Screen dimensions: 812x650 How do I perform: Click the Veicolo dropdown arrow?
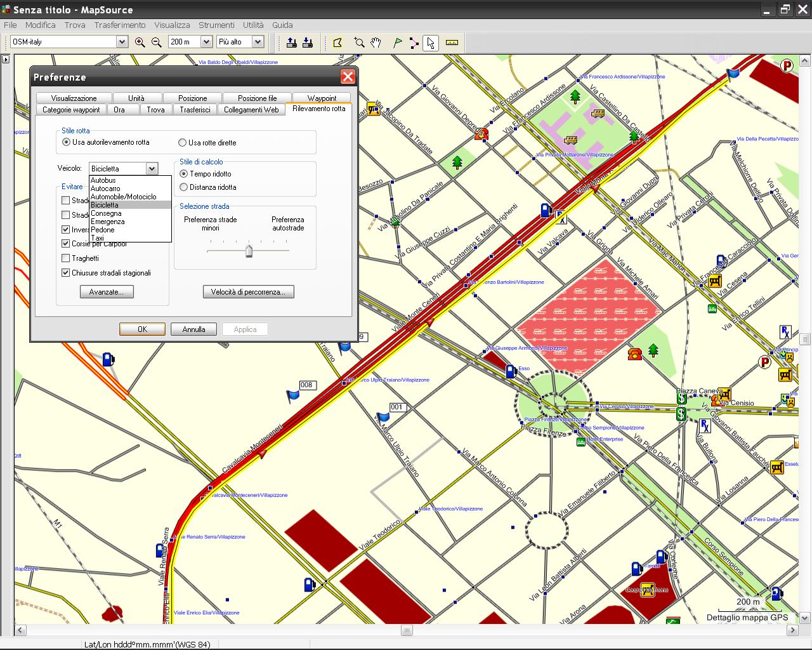[x=152, y=169]
